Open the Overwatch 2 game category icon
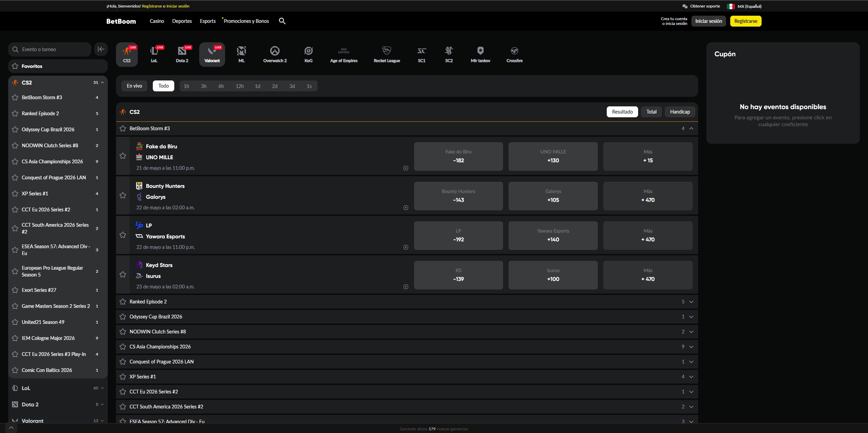Screen dimensions: 868x433 click(x=275, y=55)
